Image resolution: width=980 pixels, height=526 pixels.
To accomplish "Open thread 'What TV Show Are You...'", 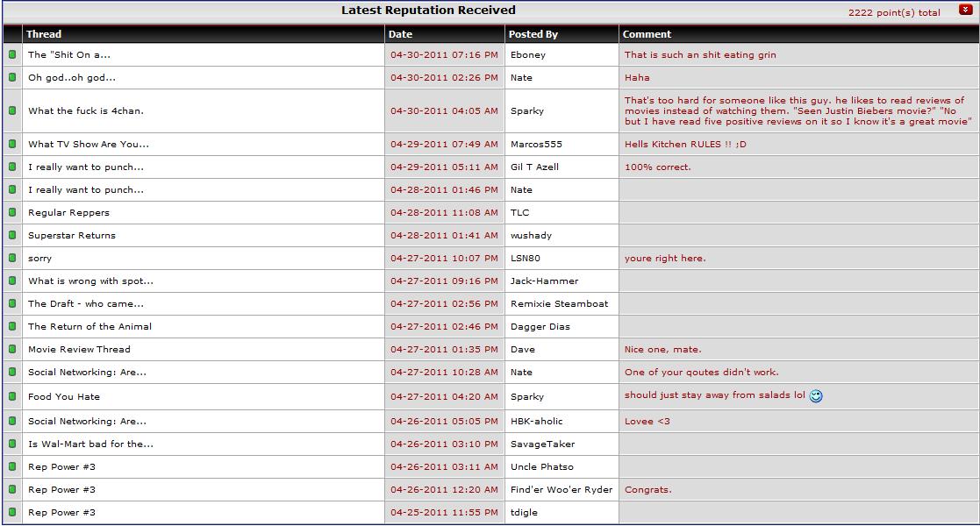I will 88,144.
